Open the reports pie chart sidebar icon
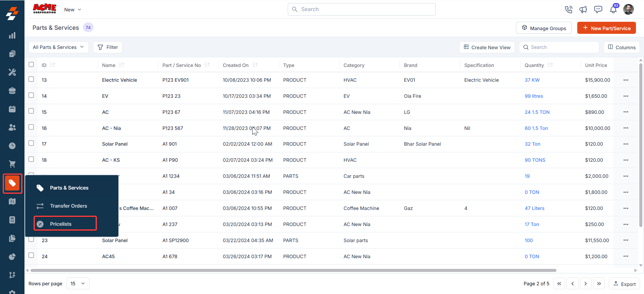The height and width of the screenshot is (294, 644). [12, 256]
